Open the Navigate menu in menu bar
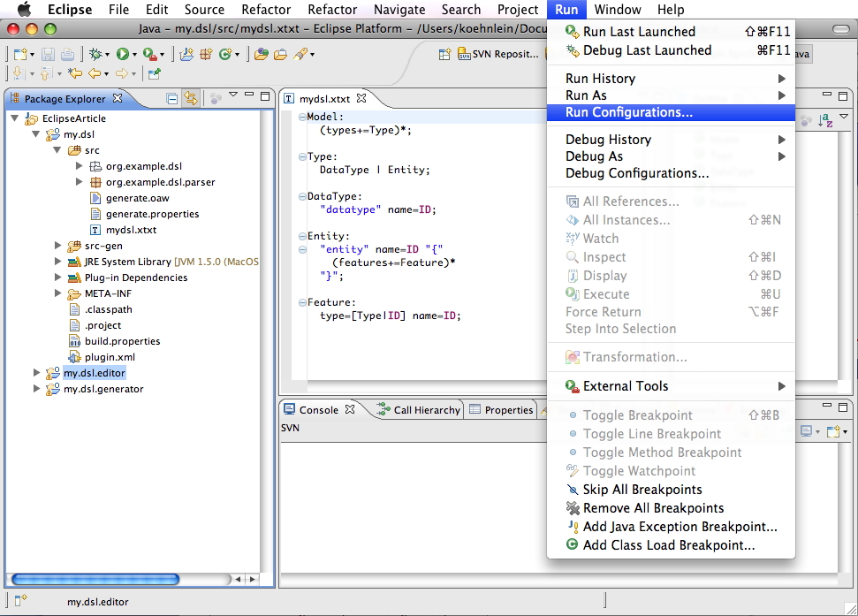Image resolution: width=858 pixels, height=616 pixels. [x=399, y=10]
